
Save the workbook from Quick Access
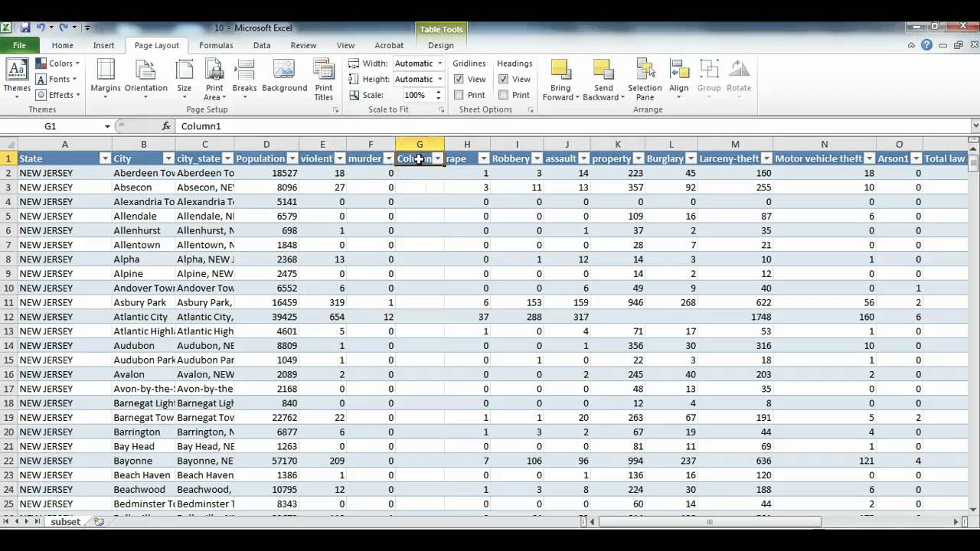[x=25, y=28]
